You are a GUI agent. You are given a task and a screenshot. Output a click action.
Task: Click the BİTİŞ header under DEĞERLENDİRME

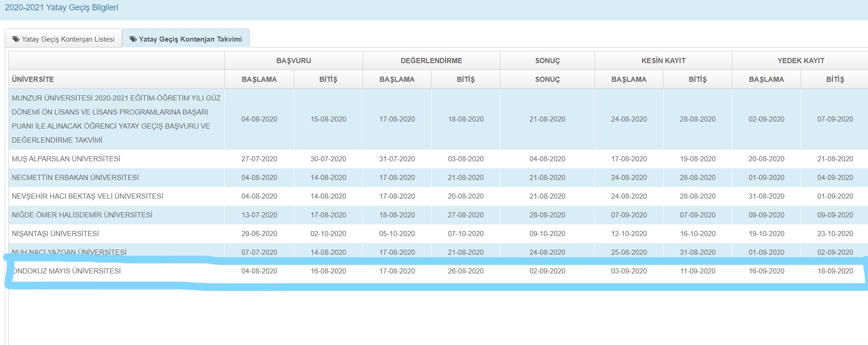[466, 79]
